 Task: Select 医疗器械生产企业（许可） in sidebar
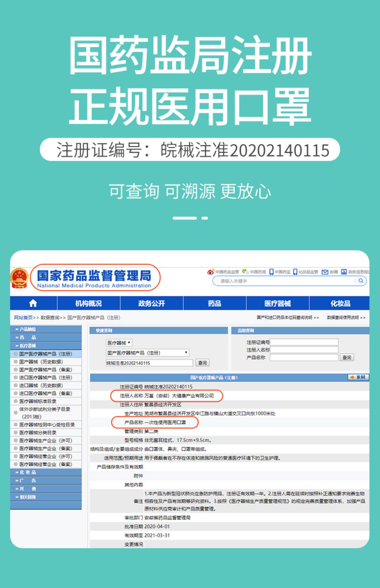pyautogui.click(x=46, y=440)
